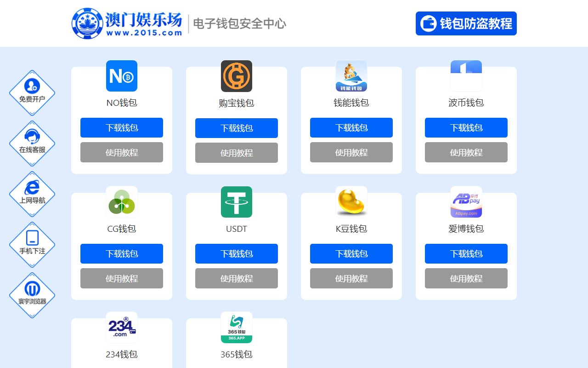The image size is (588, 368).
Task: Download the 钱能钱包 wallet
Action: click(x=351, y=127)
